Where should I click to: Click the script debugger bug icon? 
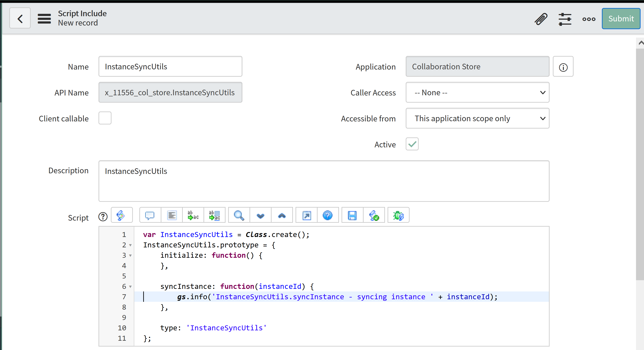(x=398, y=215)
